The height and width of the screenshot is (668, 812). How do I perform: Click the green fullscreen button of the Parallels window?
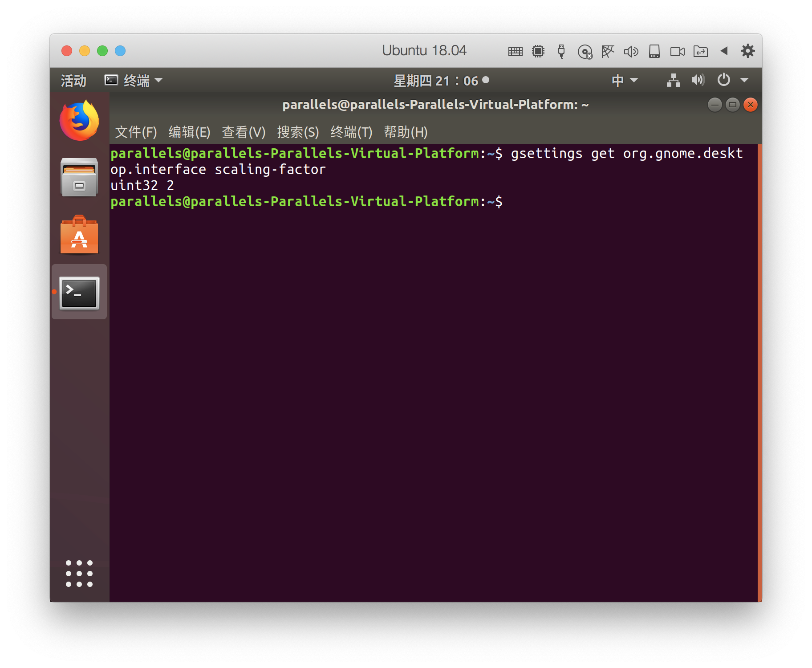(102, 51)
